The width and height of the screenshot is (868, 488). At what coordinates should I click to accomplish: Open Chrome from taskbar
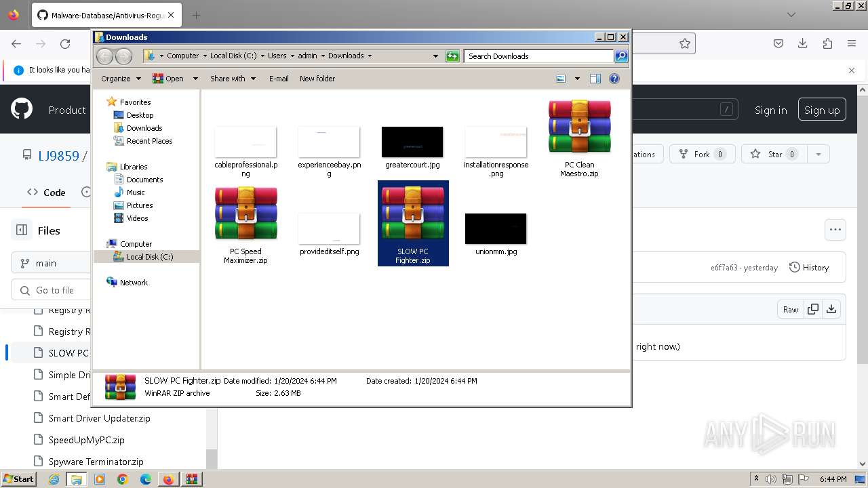click(x=122, y=479)
